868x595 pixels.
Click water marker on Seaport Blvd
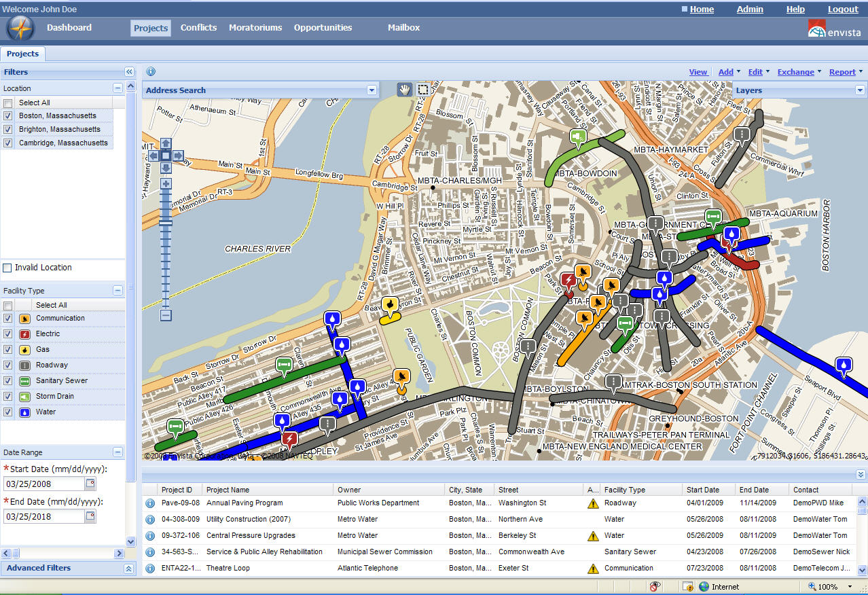pyautogui.click(x=844, y=367)
